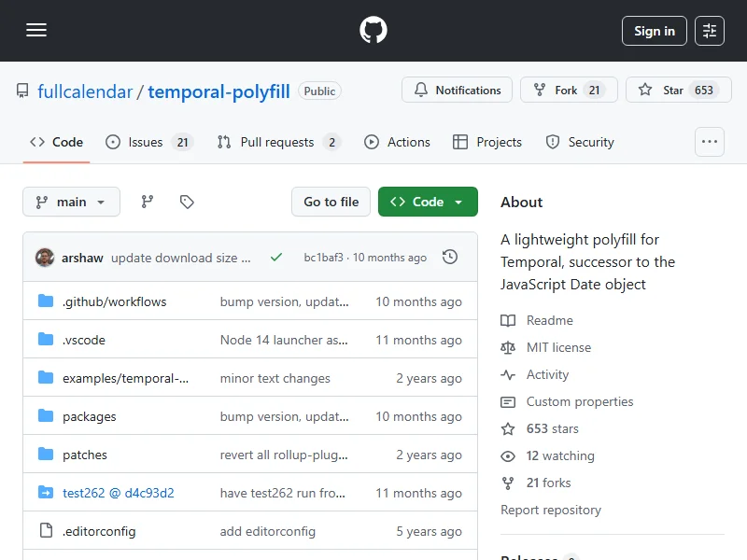Screen dimensions: 747x560
Task: Click the green commit status checkmark
Action: [275, 258]
